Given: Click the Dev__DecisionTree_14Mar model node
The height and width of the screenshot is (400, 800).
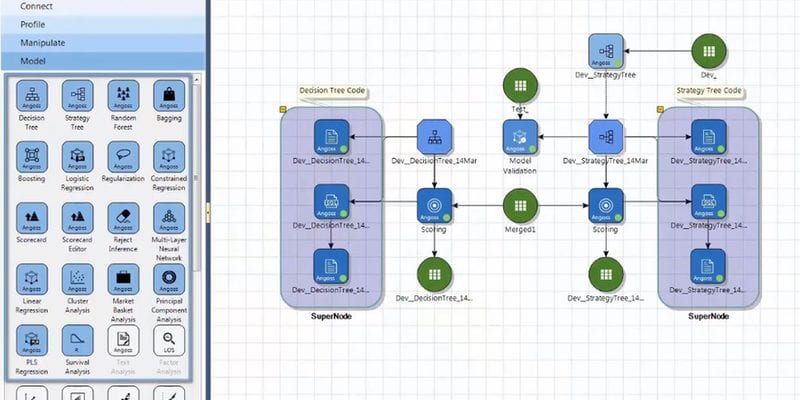Looking at the screenshot, I should tap(434, 137).
